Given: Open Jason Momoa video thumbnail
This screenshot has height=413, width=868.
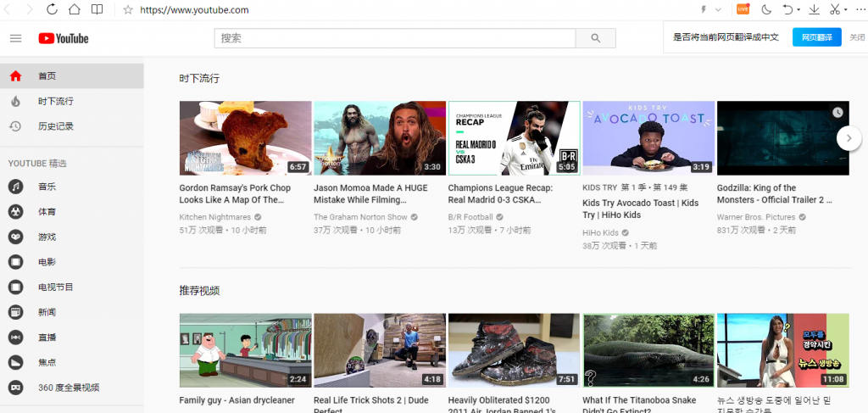Looking at the screenshot, I should [380, 138].
